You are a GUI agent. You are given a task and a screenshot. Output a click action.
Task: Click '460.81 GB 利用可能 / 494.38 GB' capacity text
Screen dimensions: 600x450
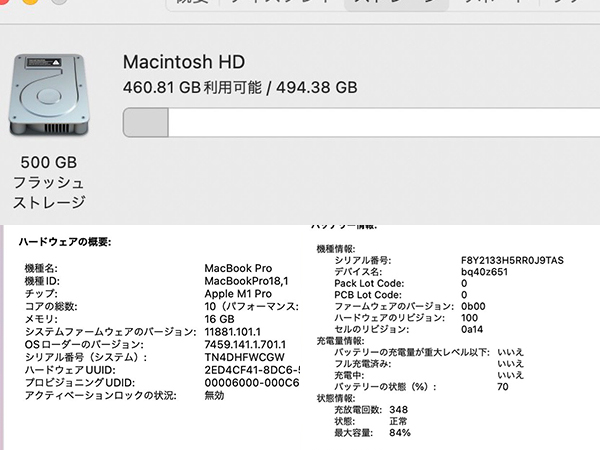240,88
